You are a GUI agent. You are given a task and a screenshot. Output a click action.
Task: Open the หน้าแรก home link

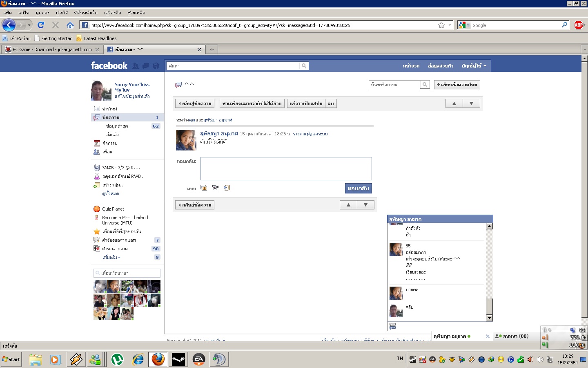[411, 66]
